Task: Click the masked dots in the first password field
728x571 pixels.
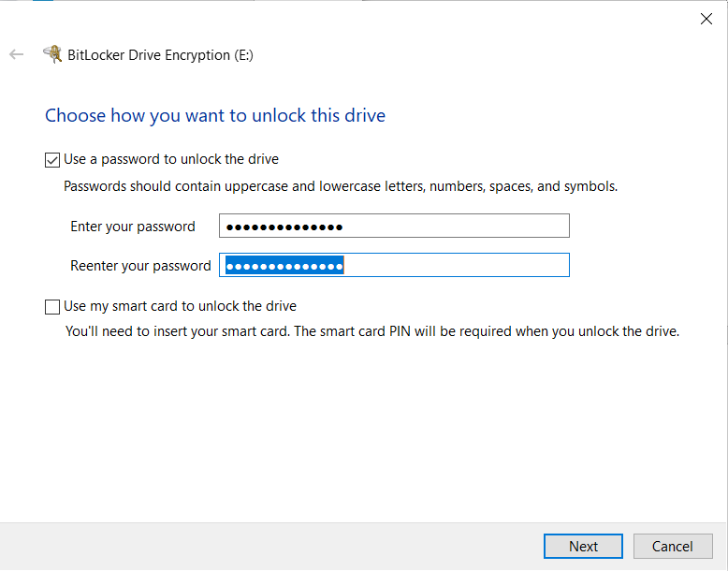Action: click(284, 227)
